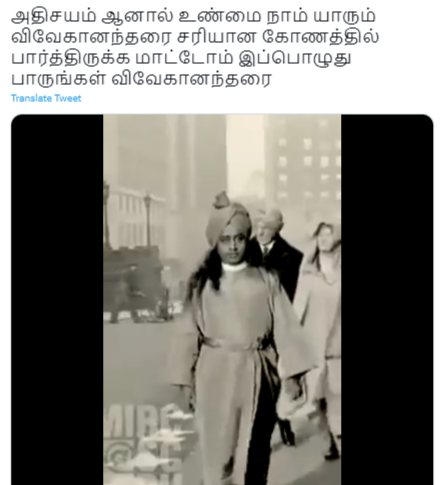Viewport: 444px width, 485px height.
Task: Click the last line of the tweet text
Action: click(142, 79)
